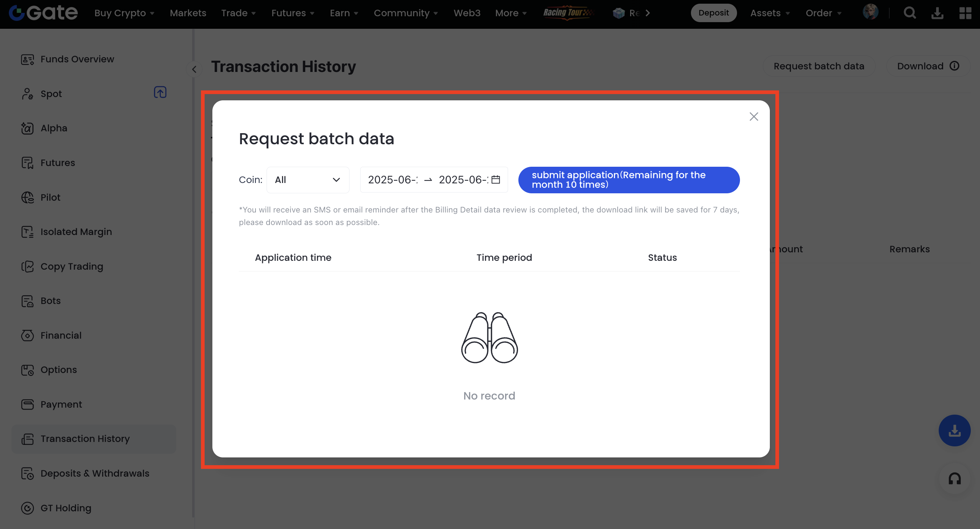Image resolution: width=980 pixels, height=529 pixels.
Task: Click the download icon in top navigation
Action: coord(937,13)
